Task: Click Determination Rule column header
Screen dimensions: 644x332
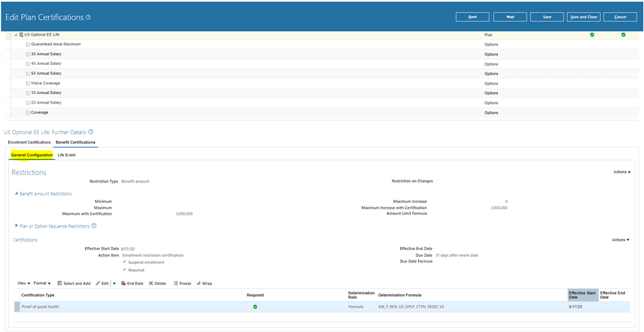Action: pyautogui.click(x=361, y=295)
